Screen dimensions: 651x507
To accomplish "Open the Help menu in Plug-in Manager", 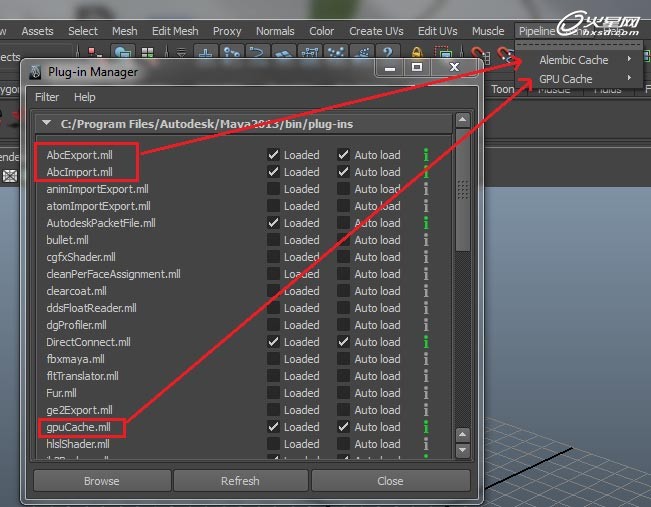I will [85, 97].
